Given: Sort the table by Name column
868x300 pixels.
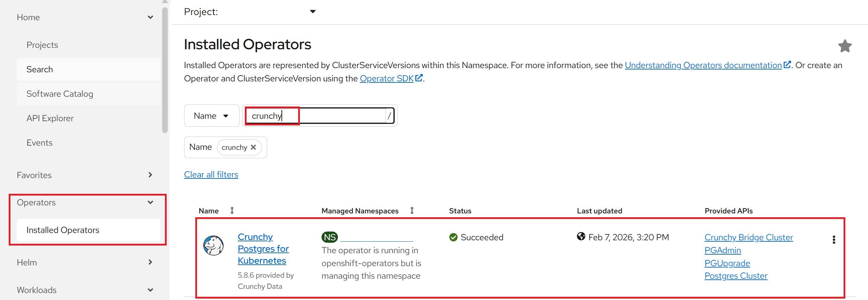Looking at the screenshot, I should (232, 211).
